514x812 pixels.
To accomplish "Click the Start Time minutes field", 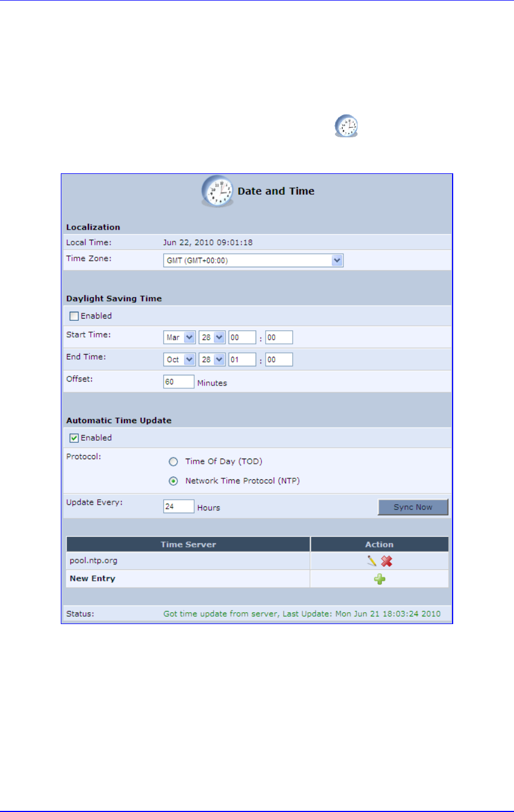I will [x=279, y=338].
